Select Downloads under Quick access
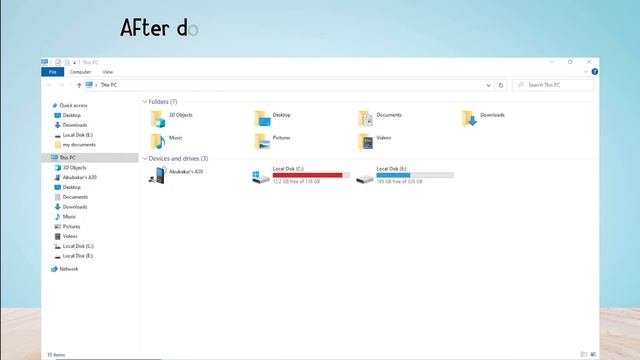 click(x=75, y=125)
